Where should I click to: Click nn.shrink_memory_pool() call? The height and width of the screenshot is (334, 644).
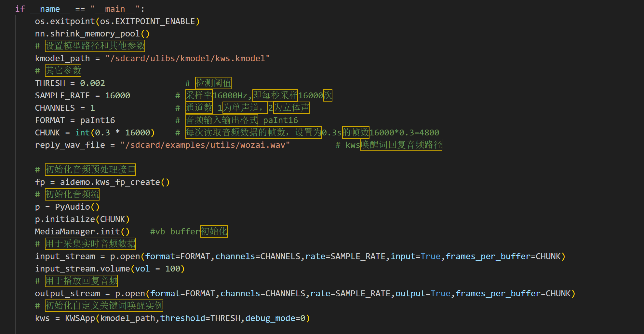coord(92,34)
